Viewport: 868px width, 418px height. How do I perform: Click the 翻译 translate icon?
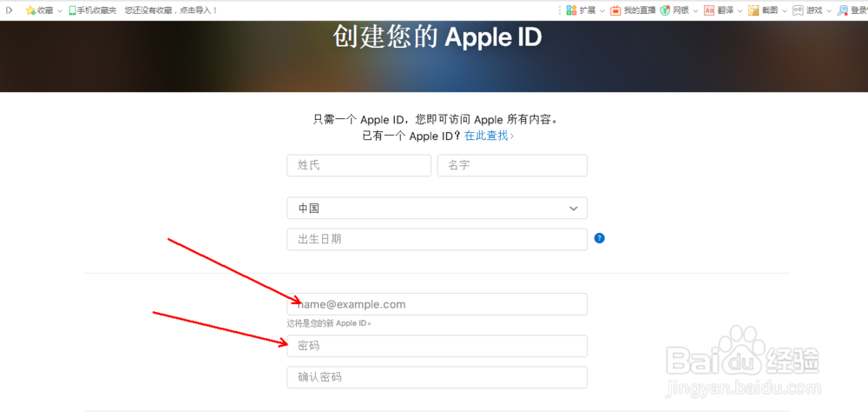click(x=709, y=10)
